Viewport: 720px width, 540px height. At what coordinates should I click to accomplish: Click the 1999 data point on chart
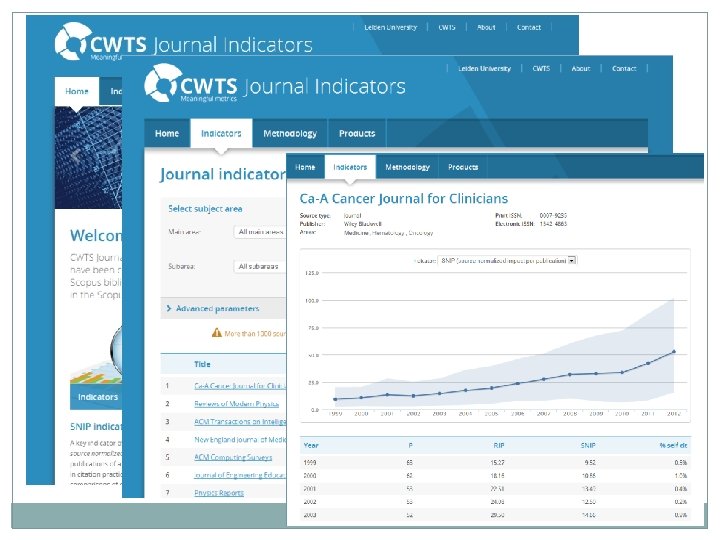click(x=335, y=399)
